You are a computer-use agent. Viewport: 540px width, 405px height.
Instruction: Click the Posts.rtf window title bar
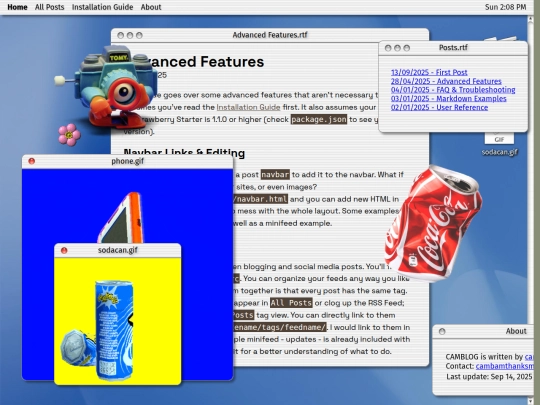pos(453,48)
